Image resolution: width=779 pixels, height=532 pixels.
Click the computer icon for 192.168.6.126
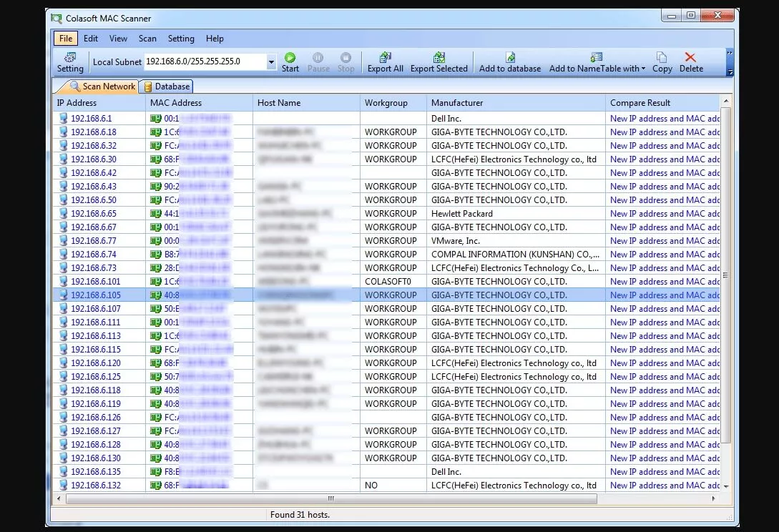(63, 418)
